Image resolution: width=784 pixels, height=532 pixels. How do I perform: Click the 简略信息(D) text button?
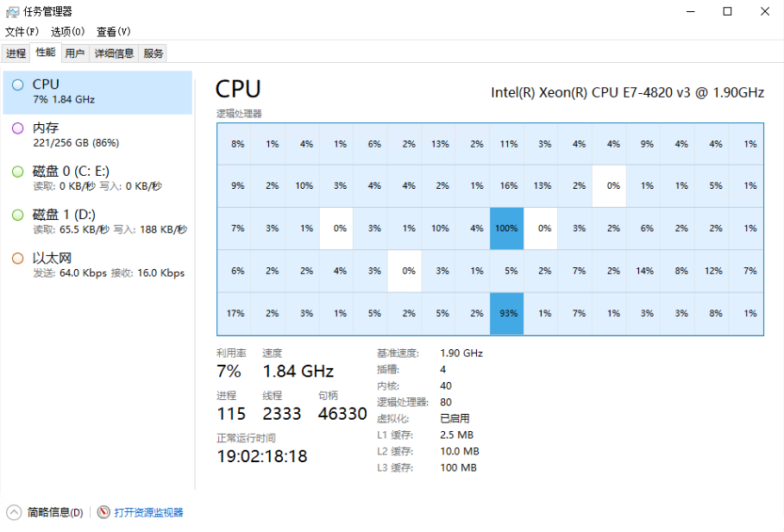[x=55, y=512]
